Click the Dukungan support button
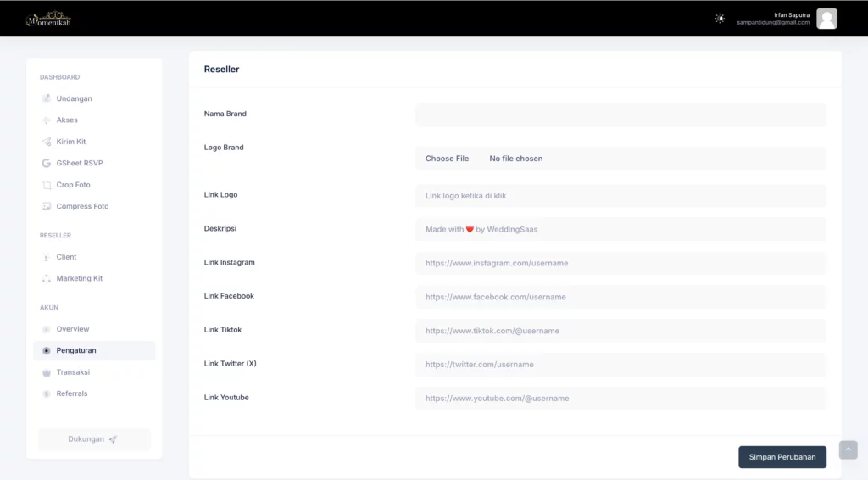Viewport: 868px width, 480px height. pyautogui.click(x=94, y=439)
